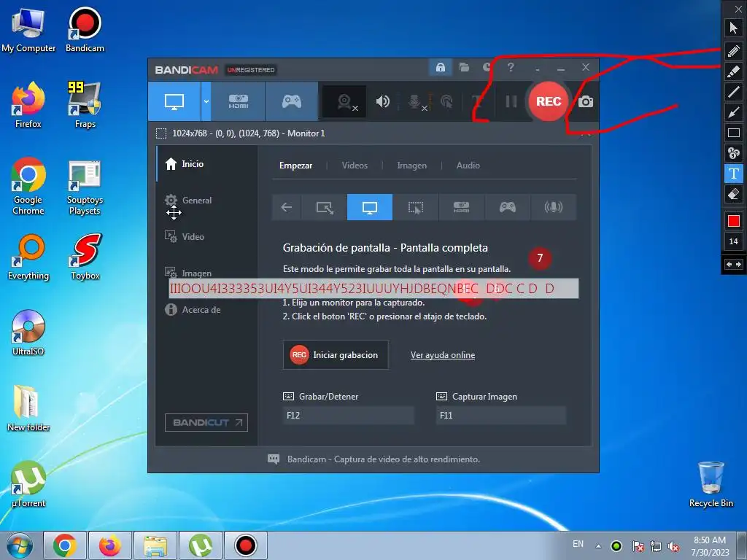Screen dimensions: 747x560
Task: Switch to the Videos tab
Action: 355,166
